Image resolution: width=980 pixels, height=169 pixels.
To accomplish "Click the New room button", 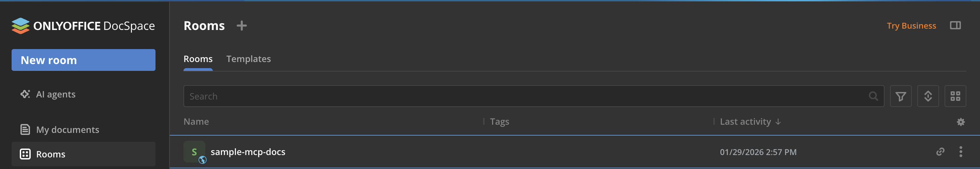I will (x=83, y=60).
